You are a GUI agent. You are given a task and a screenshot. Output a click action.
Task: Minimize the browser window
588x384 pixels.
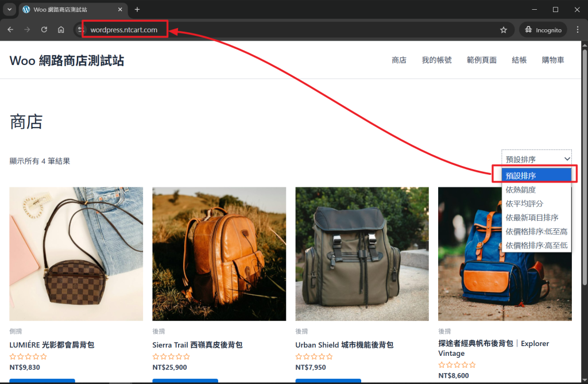535,9
